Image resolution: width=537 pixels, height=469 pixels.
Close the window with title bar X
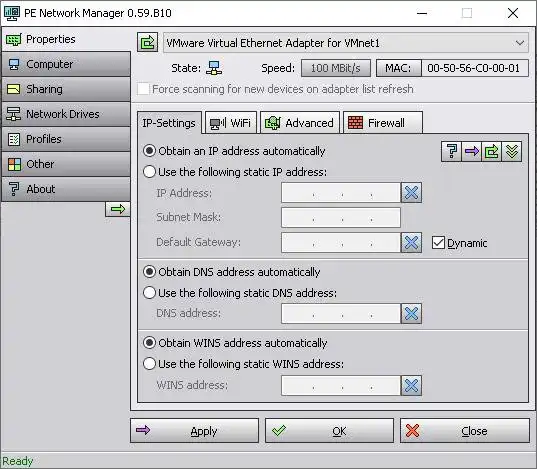tap(513, 13)
